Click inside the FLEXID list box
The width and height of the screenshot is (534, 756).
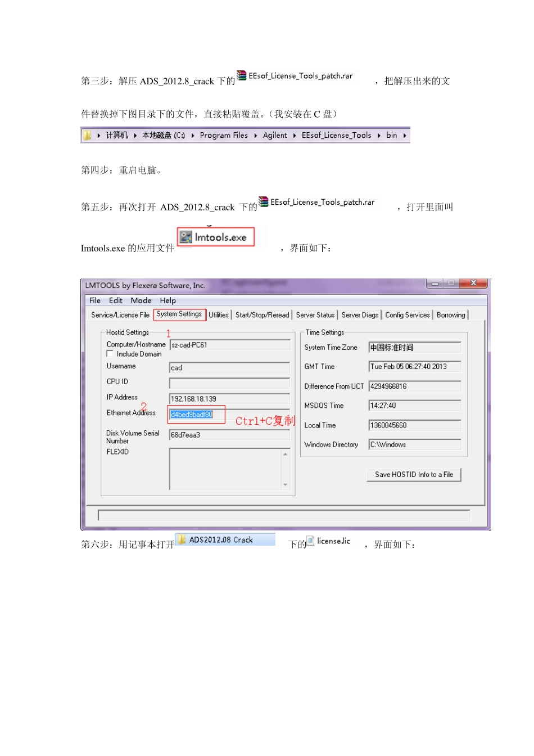[x=225, y=469]
